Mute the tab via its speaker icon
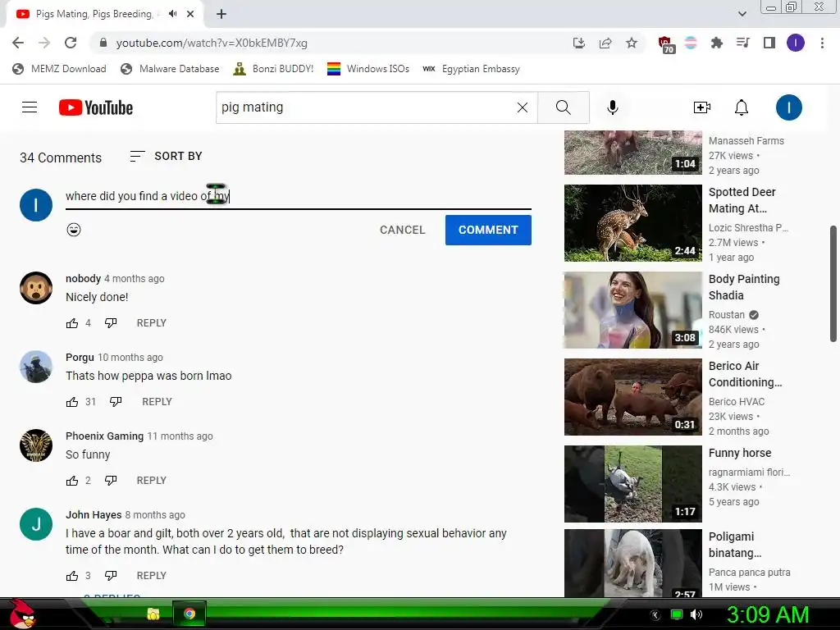Screen dimensions: 840x630 pyautogui.click(x=172, y=14)
